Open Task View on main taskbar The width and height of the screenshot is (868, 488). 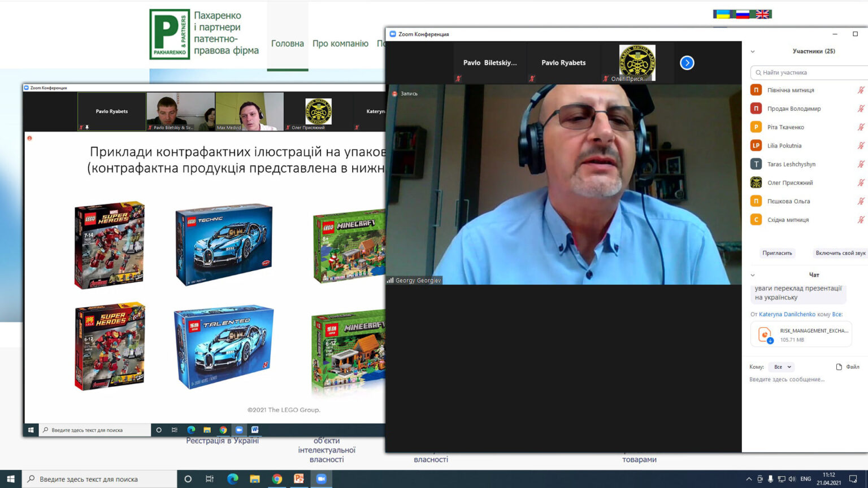(x=210, y=479)
